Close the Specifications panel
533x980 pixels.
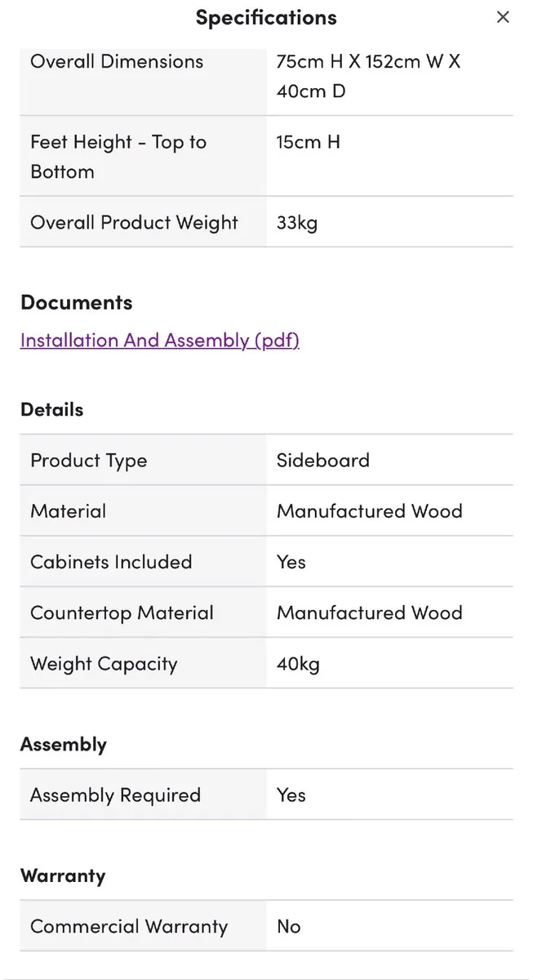click(x=503, y=17)
